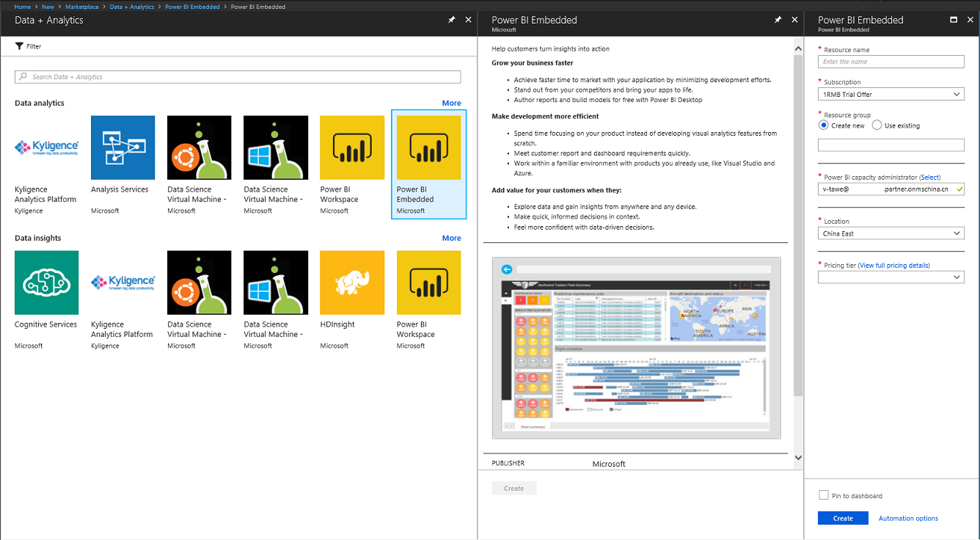
Task: Pin the Data + Analytics blade
Action: coord(452,20)
